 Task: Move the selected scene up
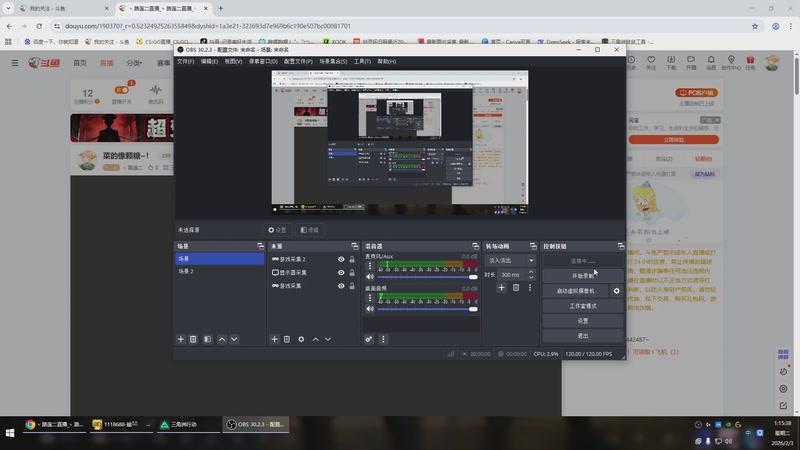tap(222, 339)
